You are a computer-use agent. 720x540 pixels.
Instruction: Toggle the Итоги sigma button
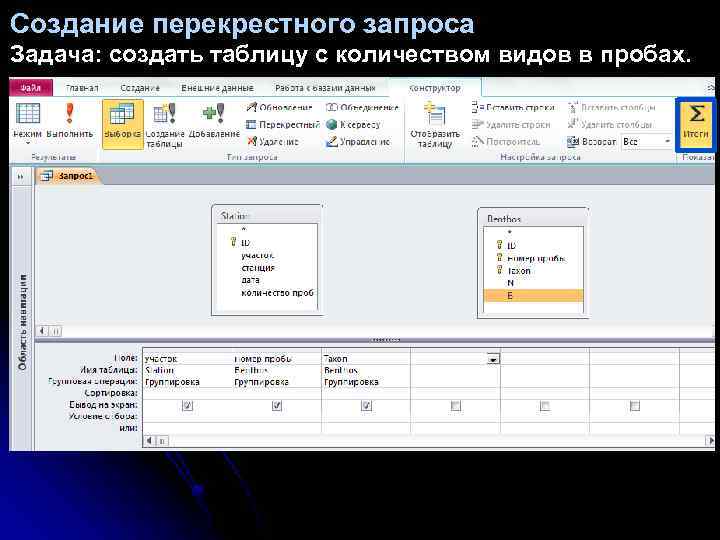click(695, 124)
